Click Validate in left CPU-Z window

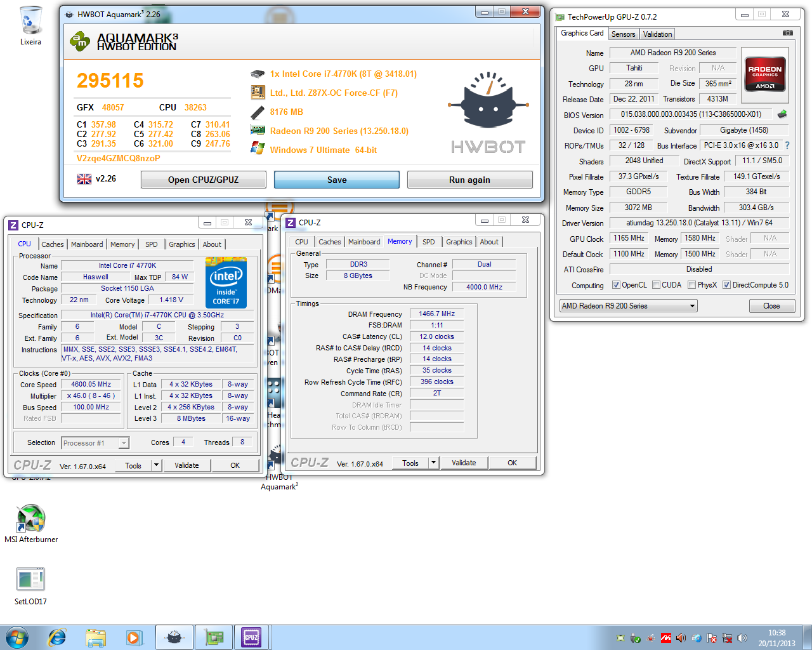pos(187,465)
